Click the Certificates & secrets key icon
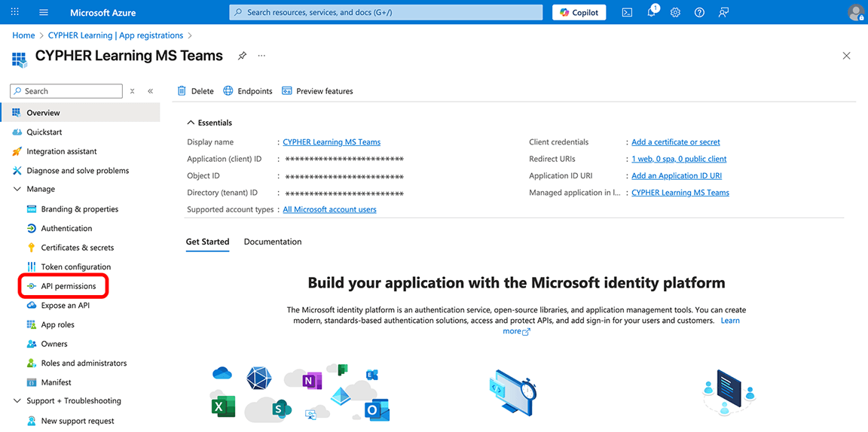Viewport: 868px width, 432px height. pyautogui.click(x=32, y=248)
